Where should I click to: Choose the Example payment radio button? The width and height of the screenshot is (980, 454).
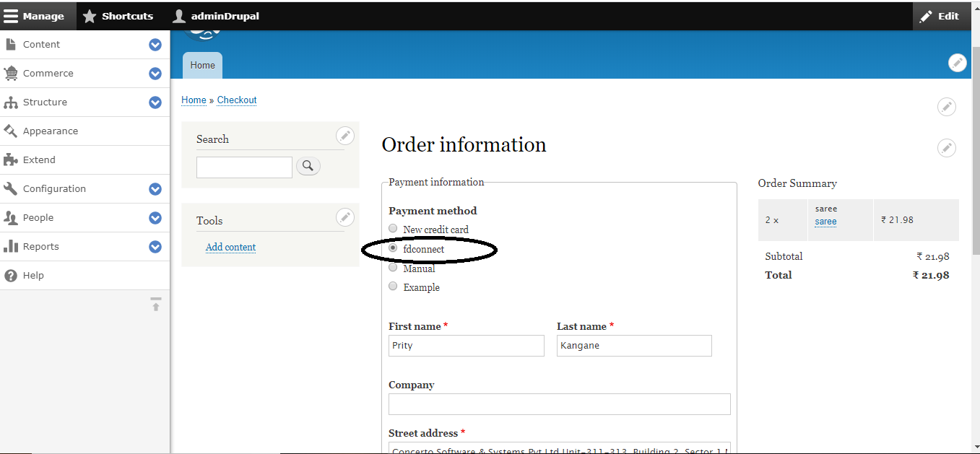click(393, 287)
